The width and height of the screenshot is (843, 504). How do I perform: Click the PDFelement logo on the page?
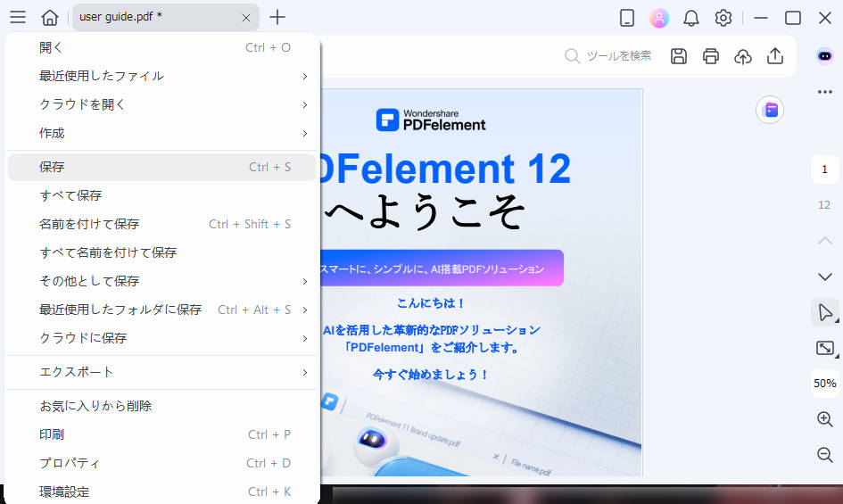coord(431,120)
